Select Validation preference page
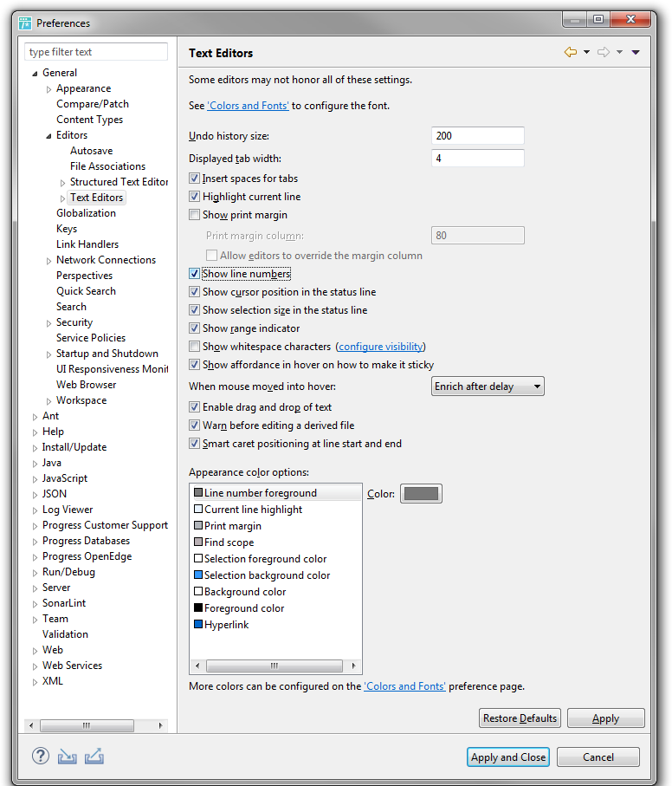Image resolution: width=672 pixels, height=786 pixels. tap(65, 634)
